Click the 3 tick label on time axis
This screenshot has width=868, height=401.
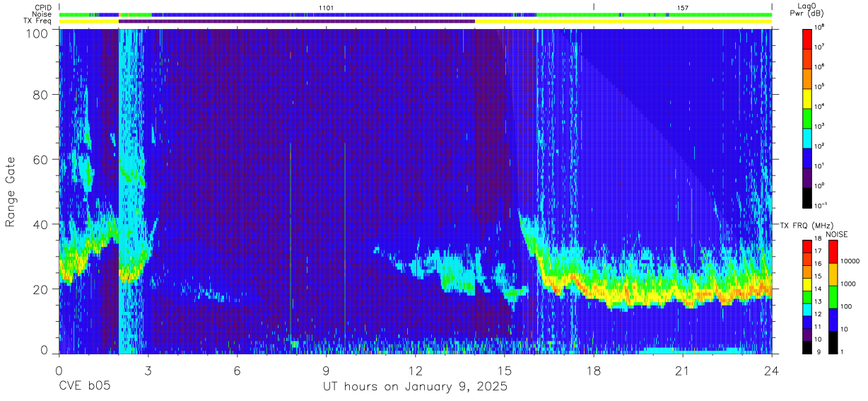pos(148,371)
